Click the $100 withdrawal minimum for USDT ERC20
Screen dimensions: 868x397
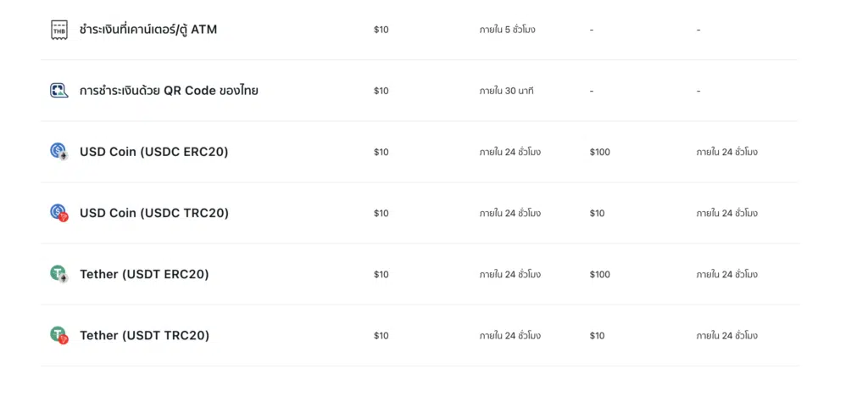[x=599, y=274]
